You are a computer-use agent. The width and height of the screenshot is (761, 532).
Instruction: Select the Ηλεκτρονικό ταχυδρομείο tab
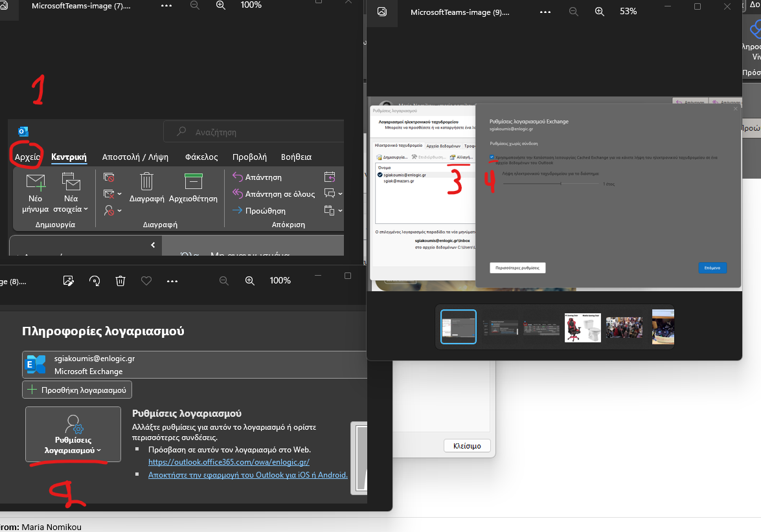coord(398,146)
